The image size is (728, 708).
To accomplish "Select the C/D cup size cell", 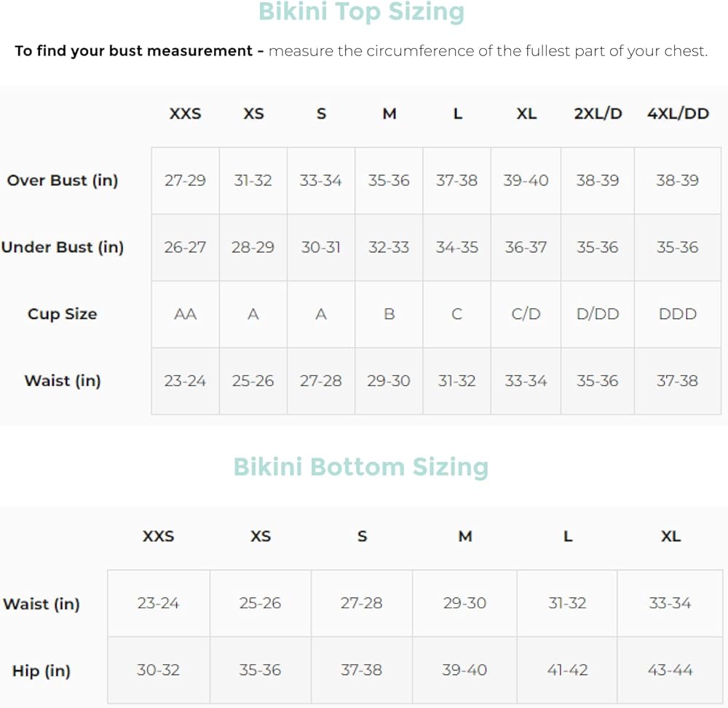I will 526,314.
